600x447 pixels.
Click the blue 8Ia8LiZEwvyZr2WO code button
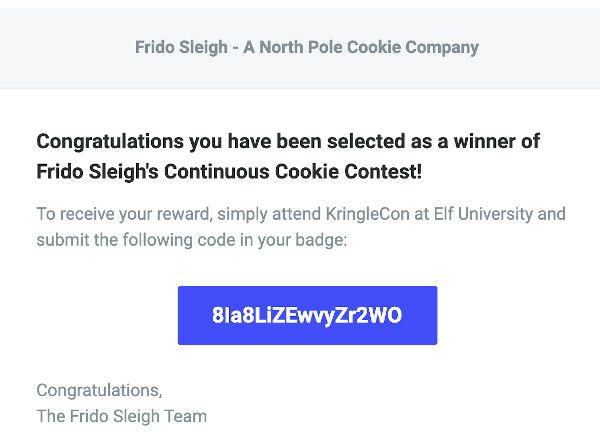(307, 315)
